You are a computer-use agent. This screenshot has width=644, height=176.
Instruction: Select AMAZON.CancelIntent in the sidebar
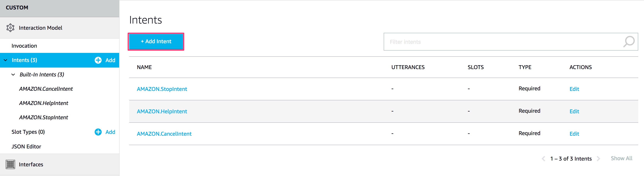[x=46, y=89]
